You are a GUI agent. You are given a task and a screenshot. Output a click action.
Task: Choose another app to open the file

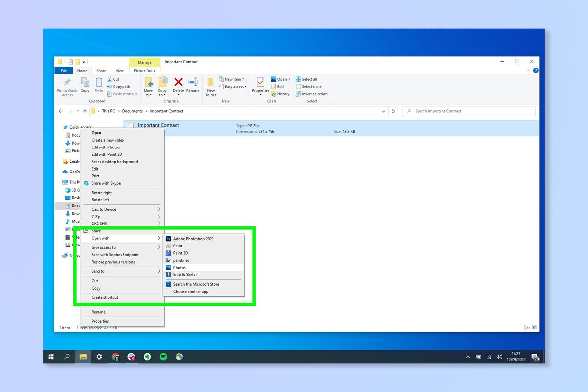point(190,291)
